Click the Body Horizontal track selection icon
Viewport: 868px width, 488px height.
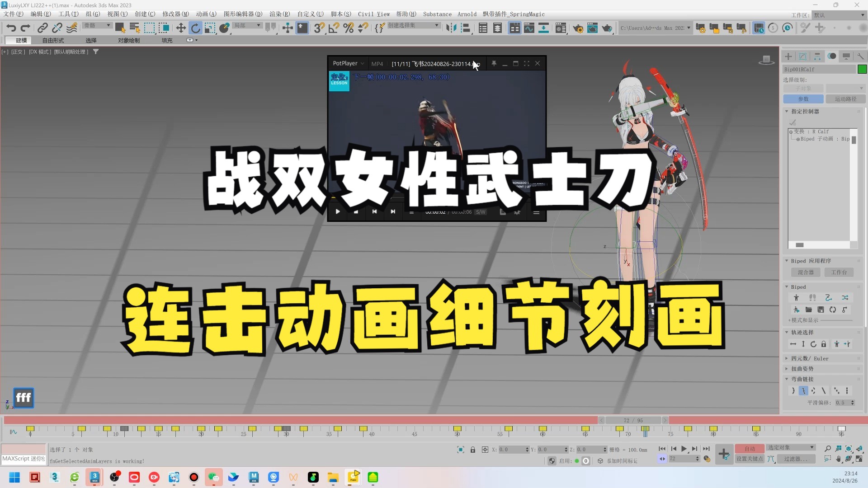[793, 344]
